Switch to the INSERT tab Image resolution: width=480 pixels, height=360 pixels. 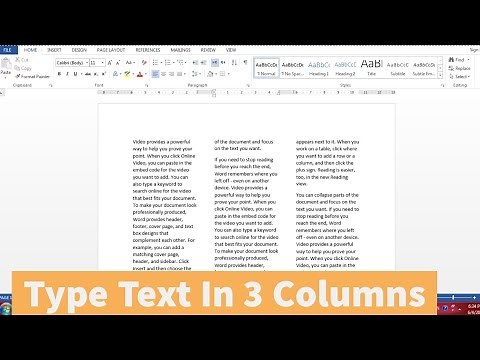click(54, 50)
